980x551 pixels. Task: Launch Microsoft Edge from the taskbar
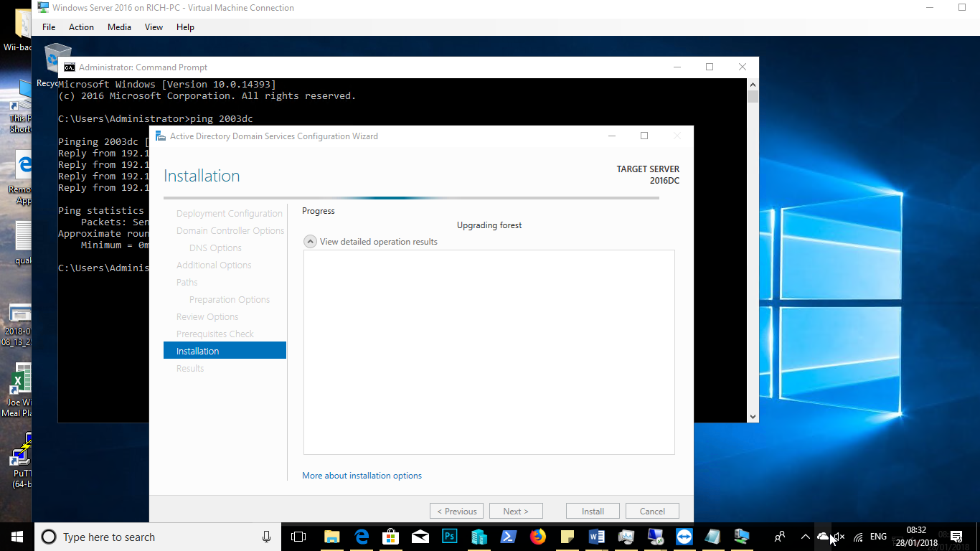[x=362, y=537]
